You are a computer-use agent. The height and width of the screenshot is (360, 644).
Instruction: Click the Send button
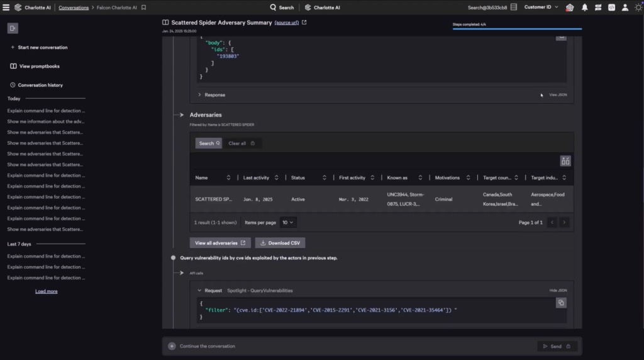[x=557, y=346]
